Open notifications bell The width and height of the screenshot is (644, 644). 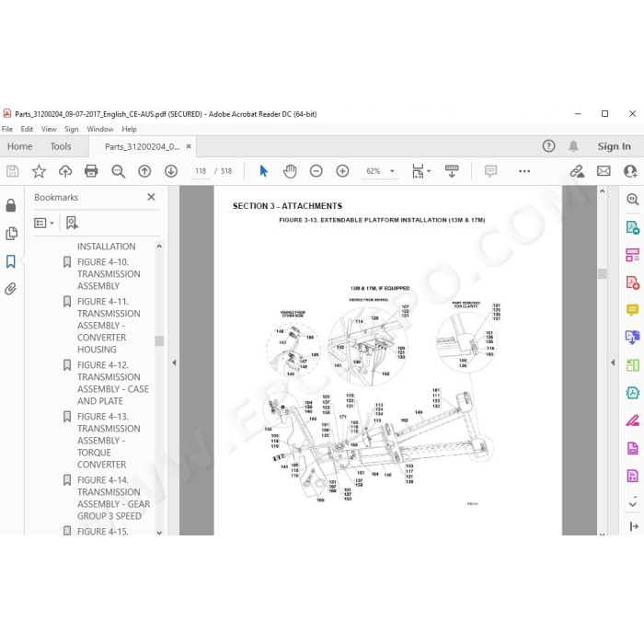(573, 145)
